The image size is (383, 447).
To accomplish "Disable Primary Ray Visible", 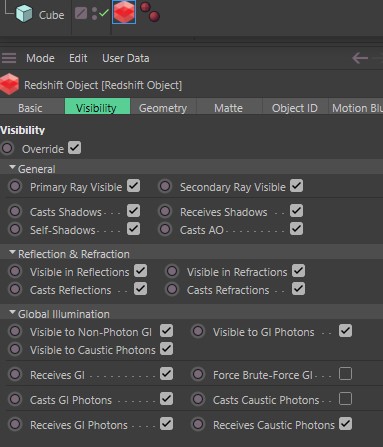I will (133, 186).
